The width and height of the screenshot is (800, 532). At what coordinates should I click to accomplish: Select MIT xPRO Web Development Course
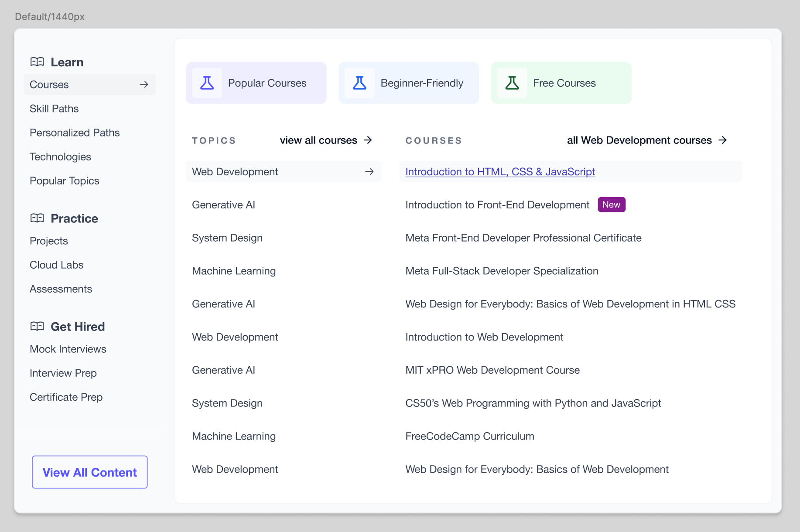pyautogui.click(x=492, y=370)
